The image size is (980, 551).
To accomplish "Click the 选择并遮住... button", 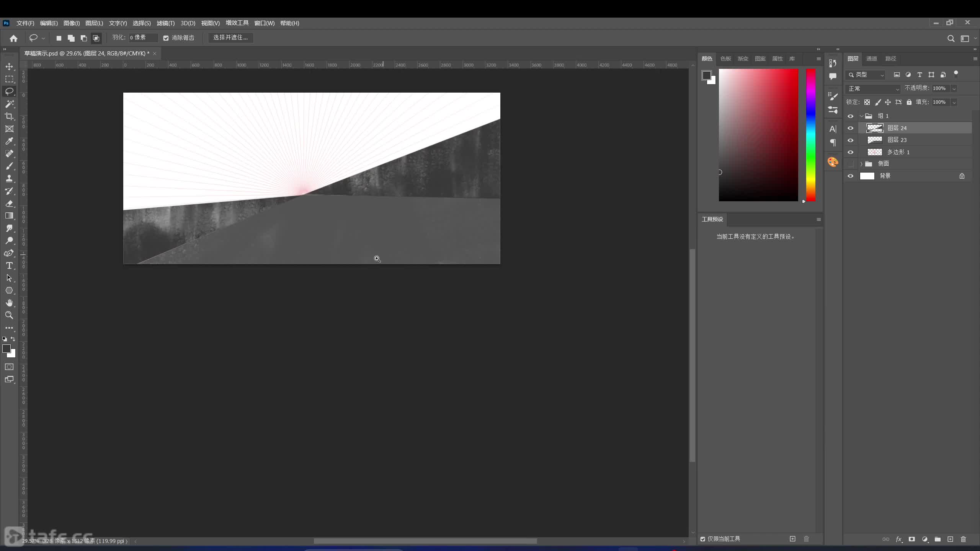I will 230,37.
